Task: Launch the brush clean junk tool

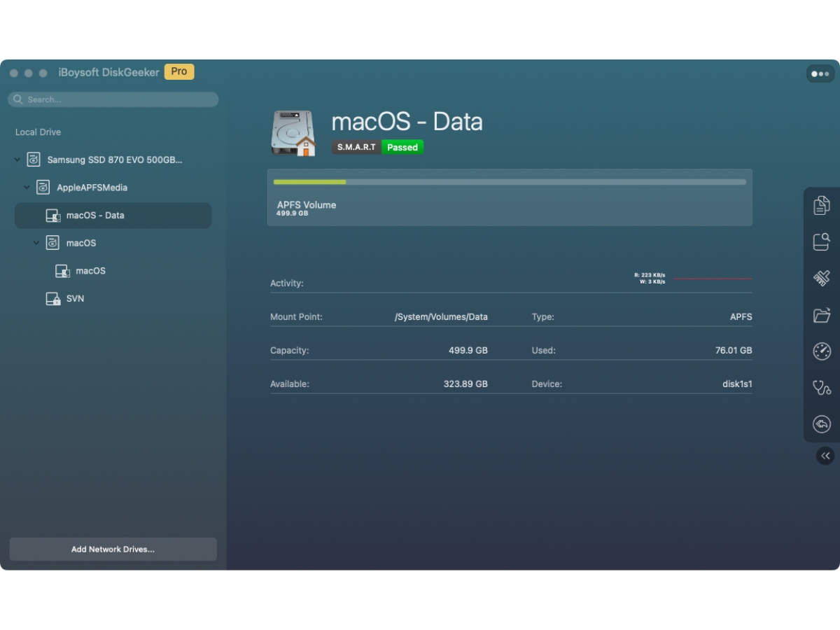Action: (x=822, y=278)
